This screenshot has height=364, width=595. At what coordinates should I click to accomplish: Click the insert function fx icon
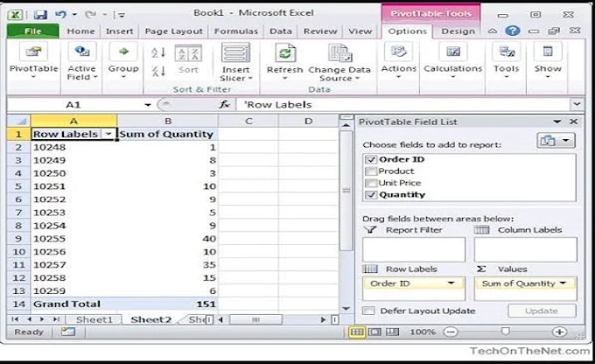tap(225, 104)
